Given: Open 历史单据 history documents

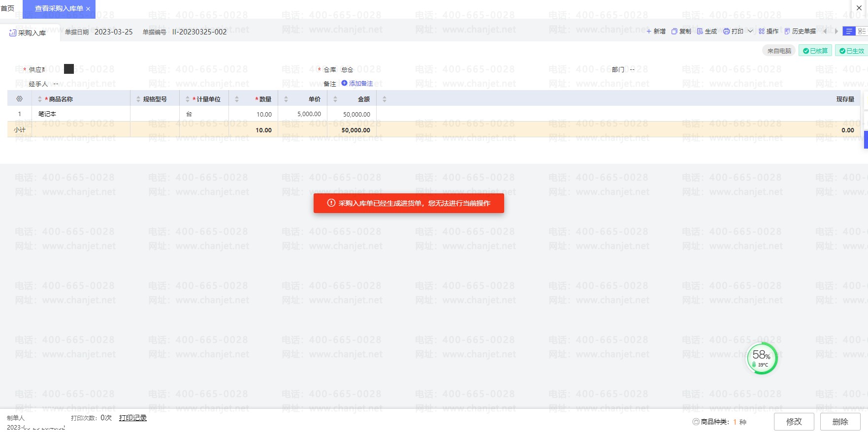Looking at the screenshot, I should pyautogui.click(x=800, y=31).
